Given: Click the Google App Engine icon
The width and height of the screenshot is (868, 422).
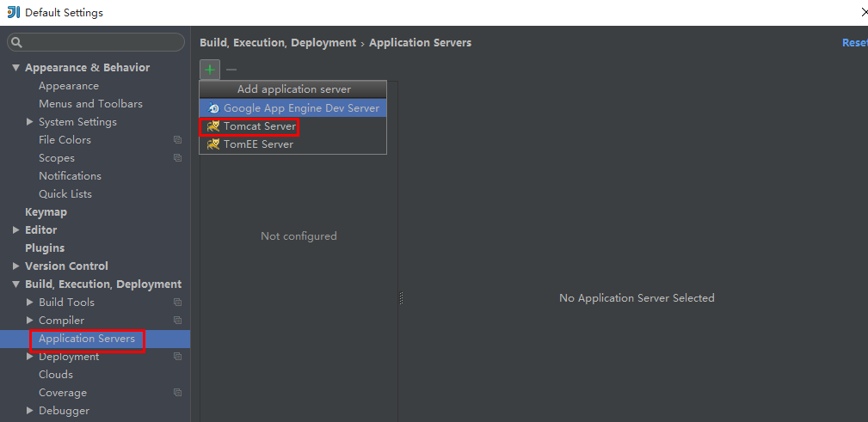Looking at the screenshot, I should 213,108.
